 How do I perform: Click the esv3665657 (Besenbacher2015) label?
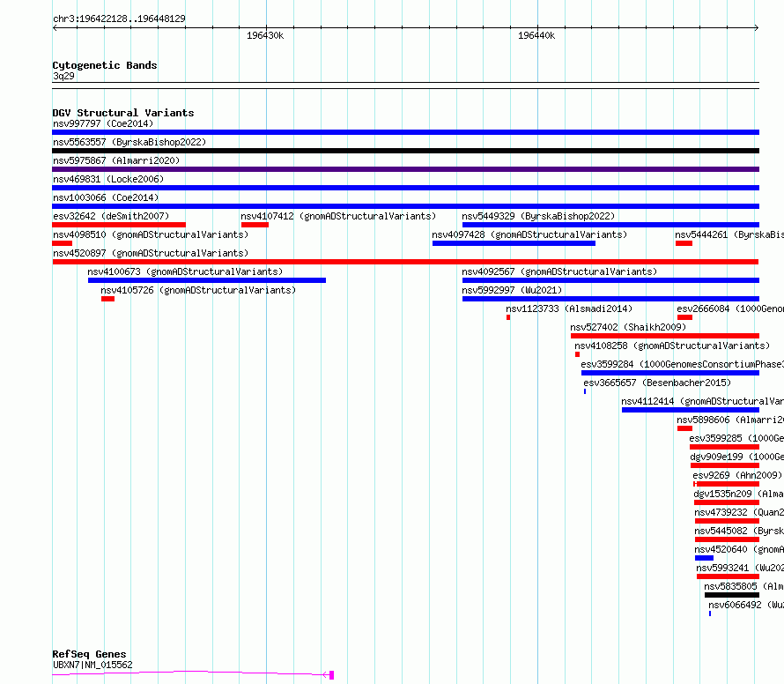tap(657, 383)
